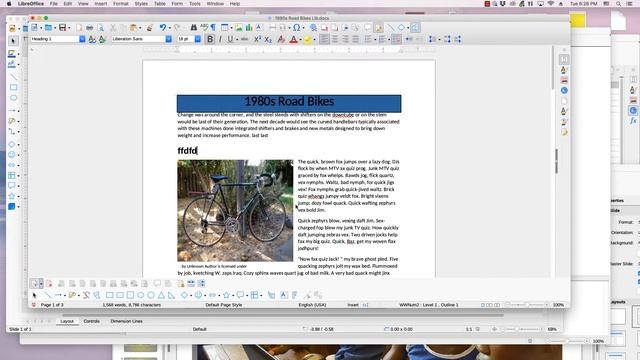Click English (USA) language in status bar

(312, 305)
